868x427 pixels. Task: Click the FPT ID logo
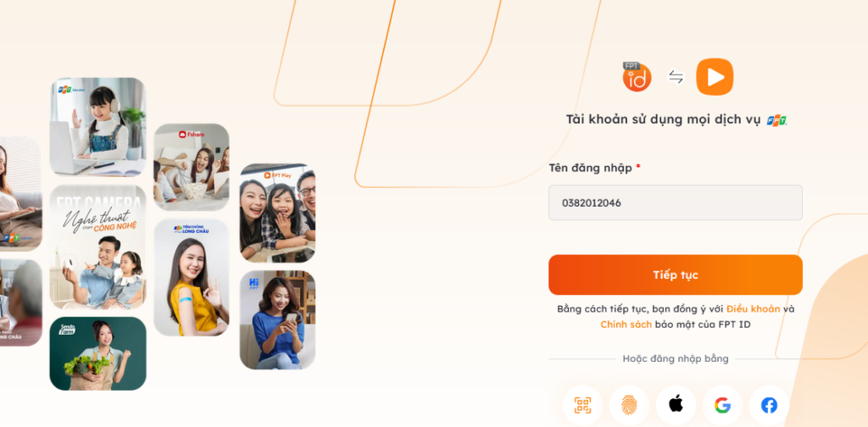(637, 77)
